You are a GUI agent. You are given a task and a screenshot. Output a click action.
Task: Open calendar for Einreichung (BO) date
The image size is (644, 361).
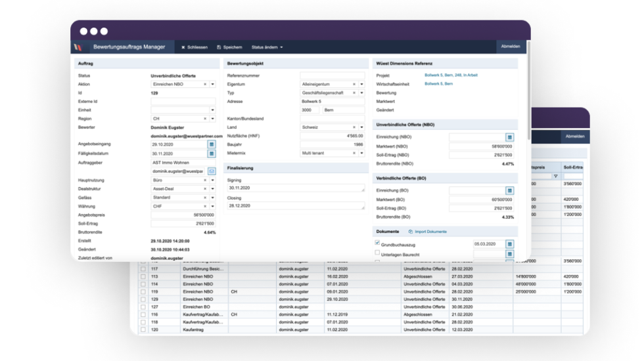click(x=509, y=191)
